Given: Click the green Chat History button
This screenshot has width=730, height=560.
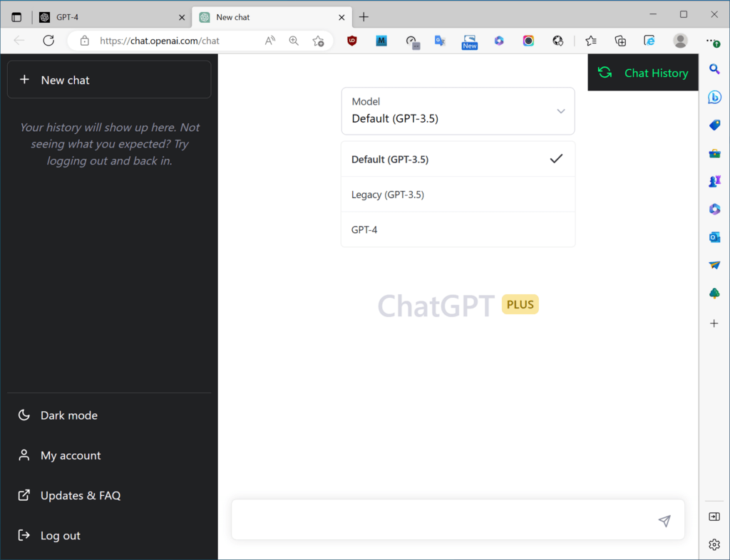Looking at the screenshot, I should click(x=643, y=73).
